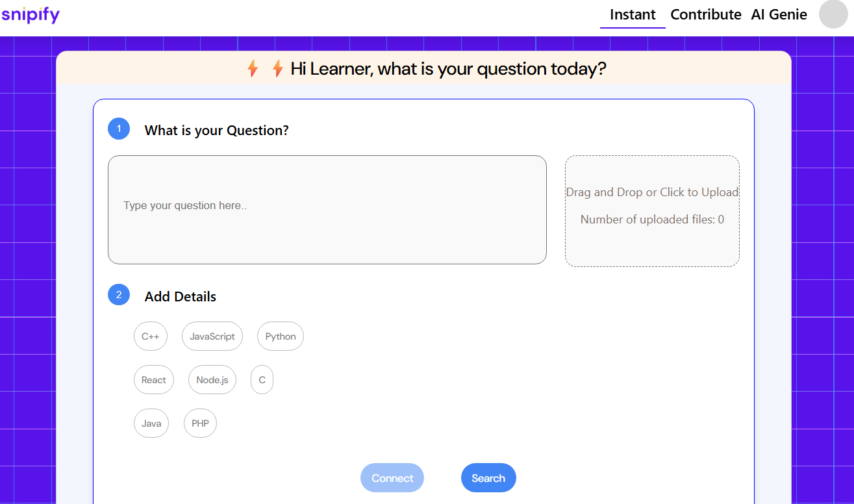Focus the question text area
Screen dimensions: 854x504
(x=327, y=210)
